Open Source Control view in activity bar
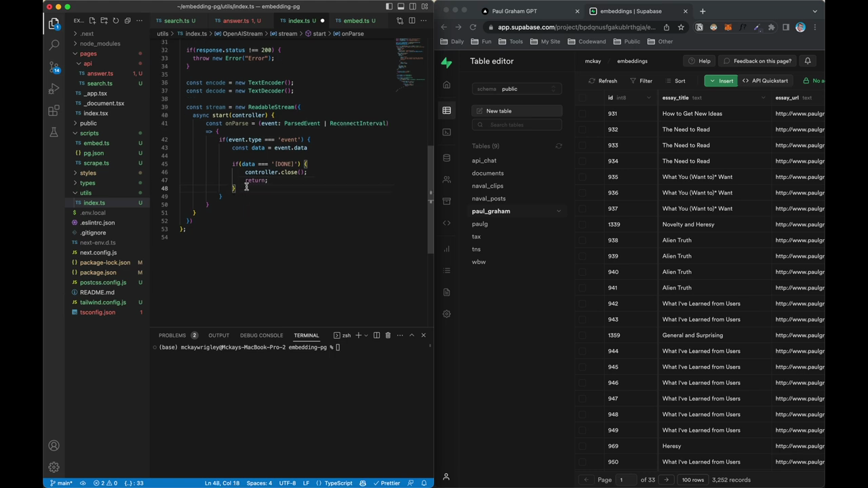The height and width of the screenshot is (488, 868). point(54,66)
